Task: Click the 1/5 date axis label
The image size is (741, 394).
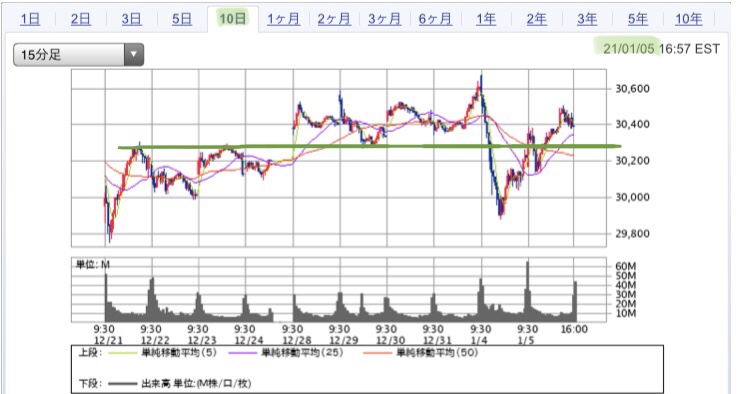Action: coord(526,340)
